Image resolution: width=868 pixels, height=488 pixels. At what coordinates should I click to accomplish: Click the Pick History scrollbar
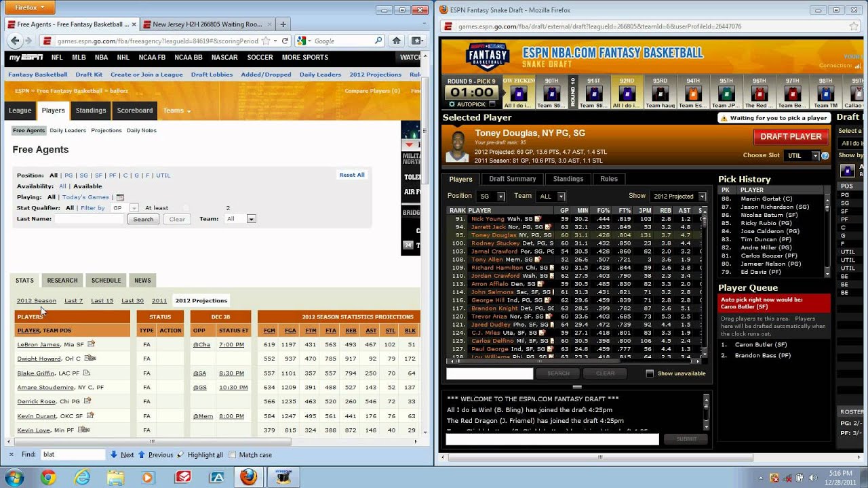[827, 235]
